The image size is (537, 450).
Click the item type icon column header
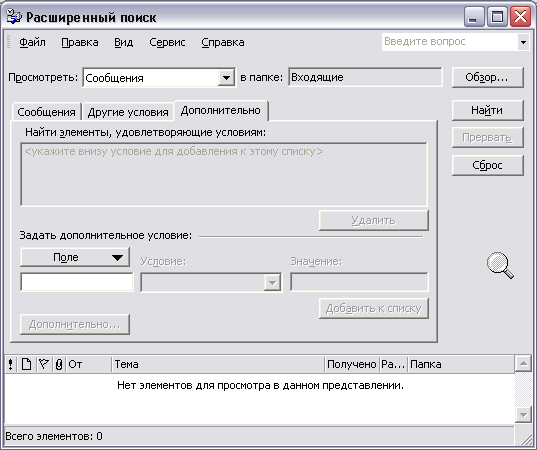tap(26, 364)
